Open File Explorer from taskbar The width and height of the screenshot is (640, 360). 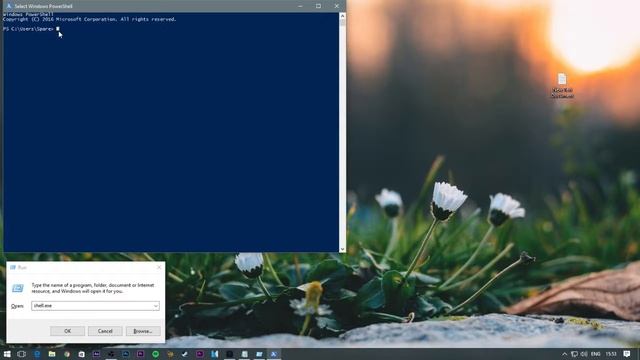52,354
